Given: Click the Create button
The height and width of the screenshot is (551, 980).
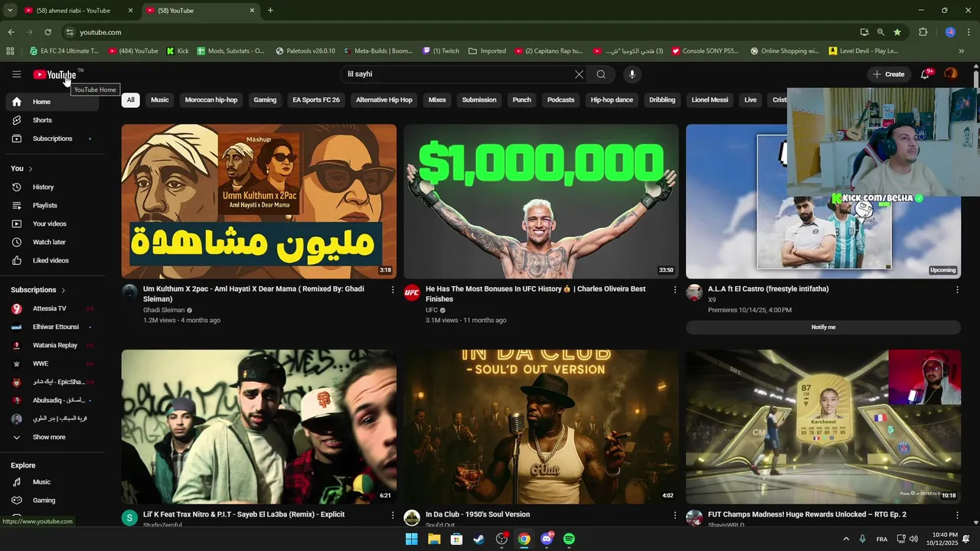Looking at the screenshot, I should point(889,74).
